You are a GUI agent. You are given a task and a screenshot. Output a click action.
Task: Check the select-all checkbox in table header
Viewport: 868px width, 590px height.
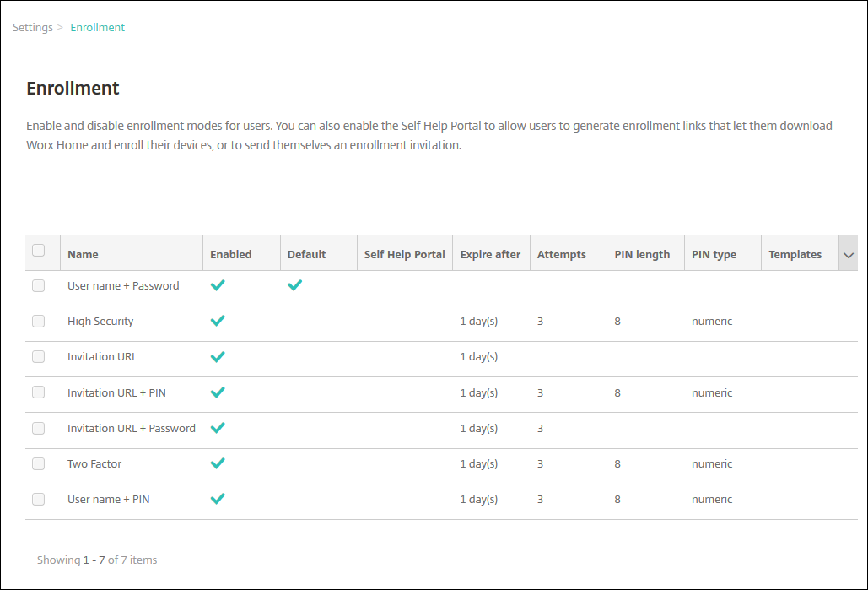(38, 250)
